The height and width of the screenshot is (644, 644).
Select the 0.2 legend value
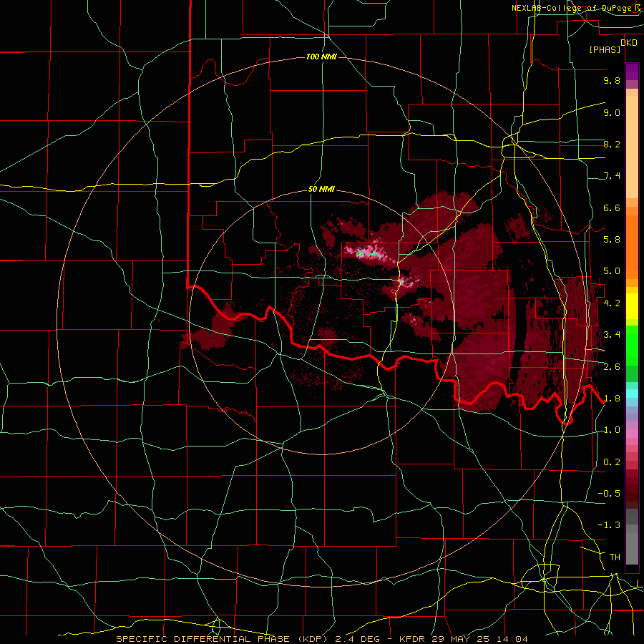[612, 462]
